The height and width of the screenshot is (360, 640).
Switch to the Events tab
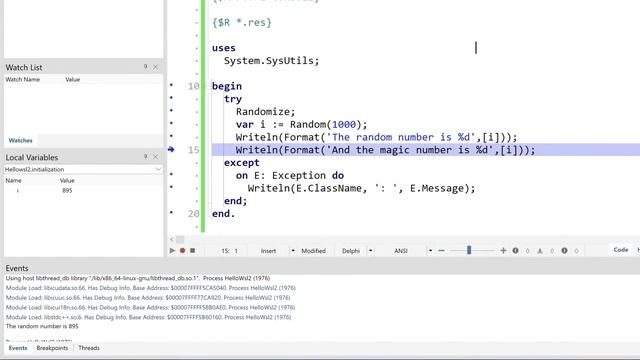point(18,348)
